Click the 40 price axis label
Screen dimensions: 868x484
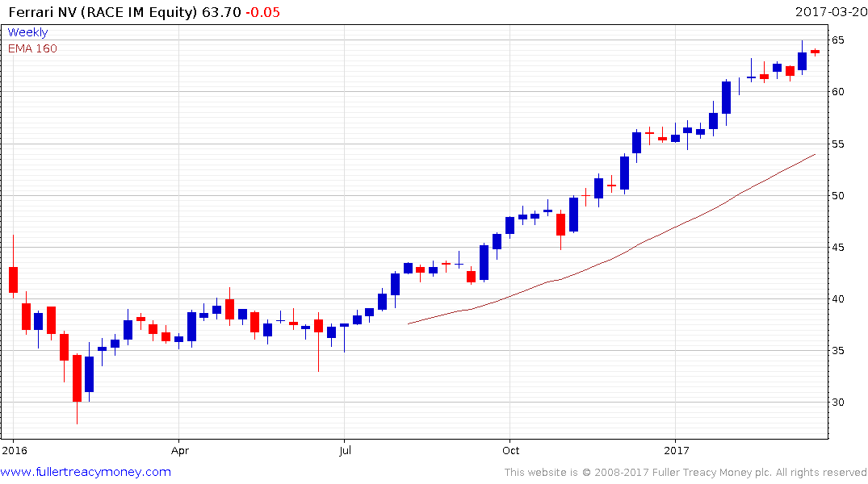(837, 299)
